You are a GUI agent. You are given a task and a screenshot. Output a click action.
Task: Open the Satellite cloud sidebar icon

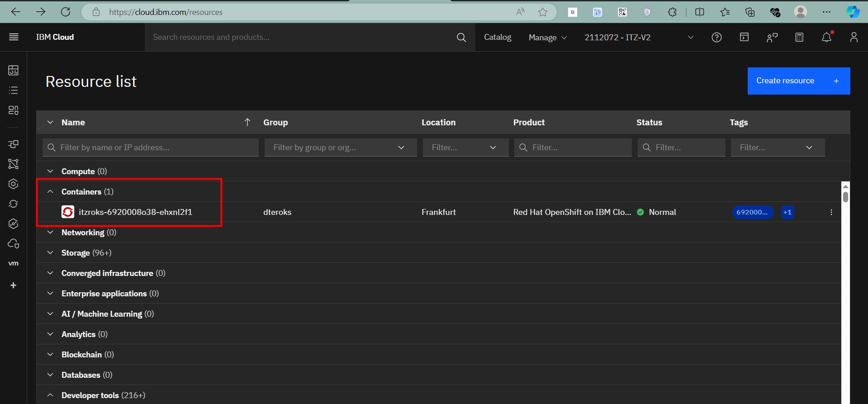click(14, 244)
